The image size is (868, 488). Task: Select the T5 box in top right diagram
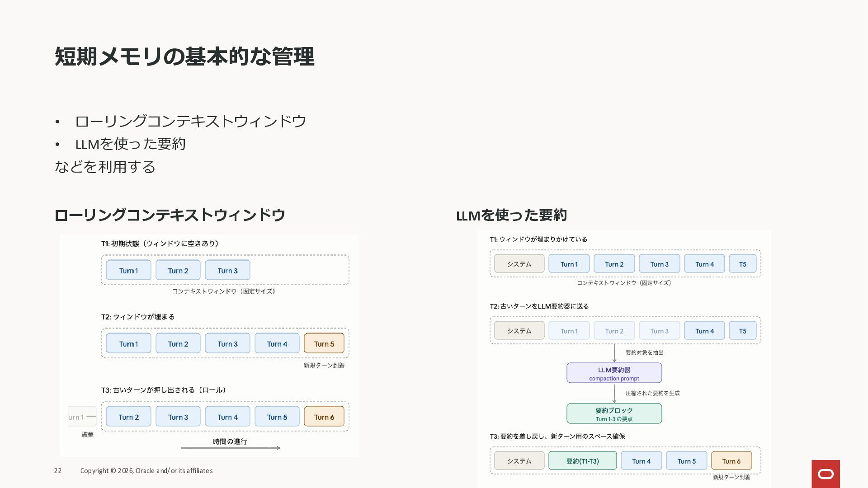(x=742, y=264)
